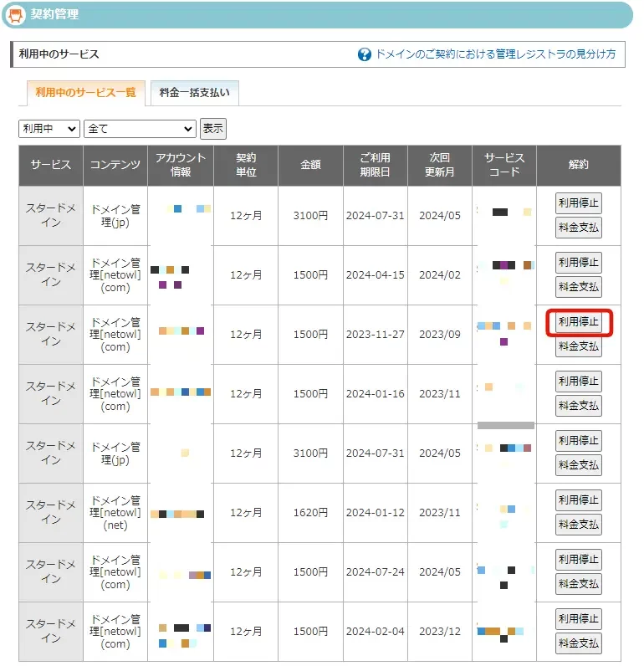The width and height of the screenshot is (644, 666).
Task: Click 料金支払 for the 2024-02-04 domain
Action: [x=579, y=643]
